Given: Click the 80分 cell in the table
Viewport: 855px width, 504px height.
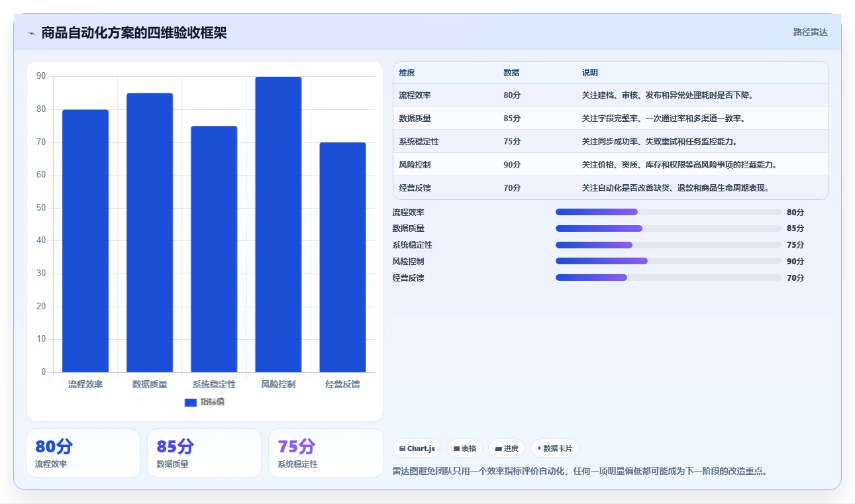Looking at the screenshot, I should (512, 95).
